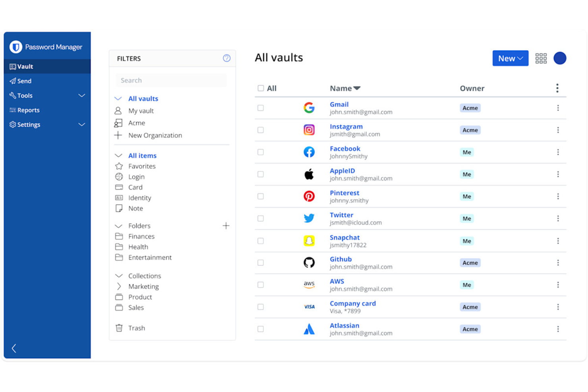Click the Send icon in sidebar
The image size is (588, 392).
(12, 81)
